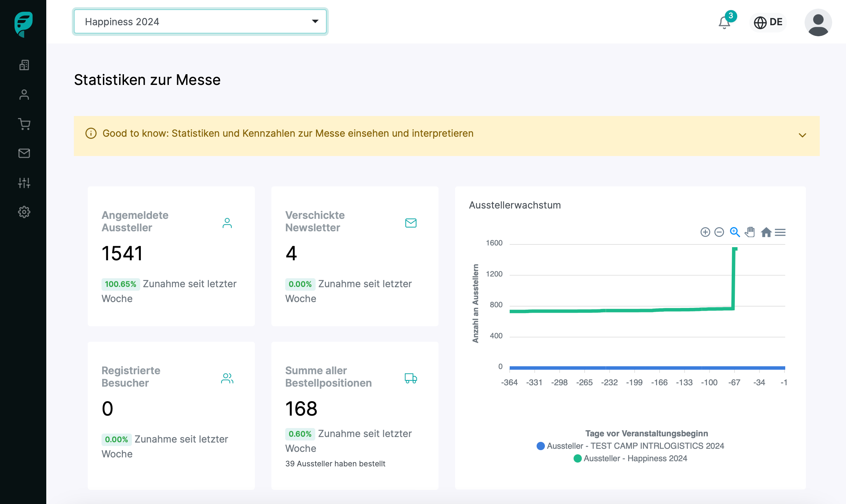The width and height of the screenshot is (846, 504).
Task: Click the chart zoom-in plus icon
Action: 705,232
